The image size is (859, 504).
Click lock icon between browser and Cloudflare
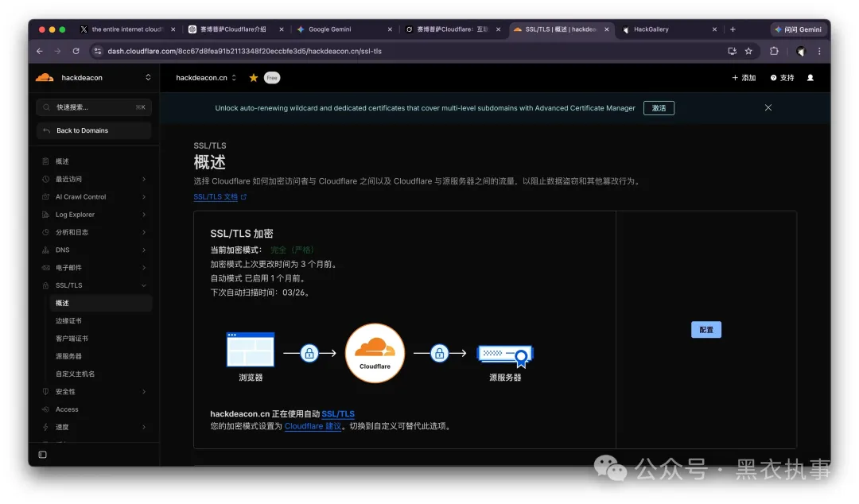tap(309, 353)
